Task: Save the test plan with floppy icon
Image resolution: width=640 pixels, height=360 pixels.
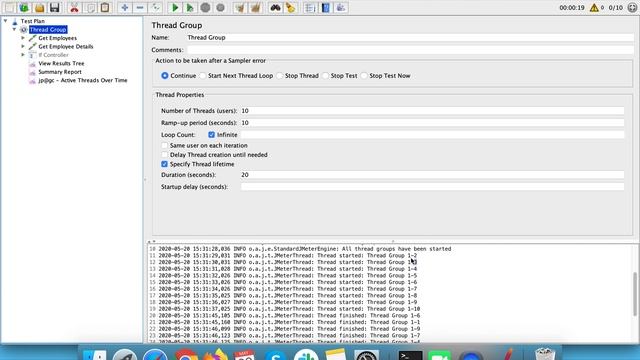Action: pos(54,7)
